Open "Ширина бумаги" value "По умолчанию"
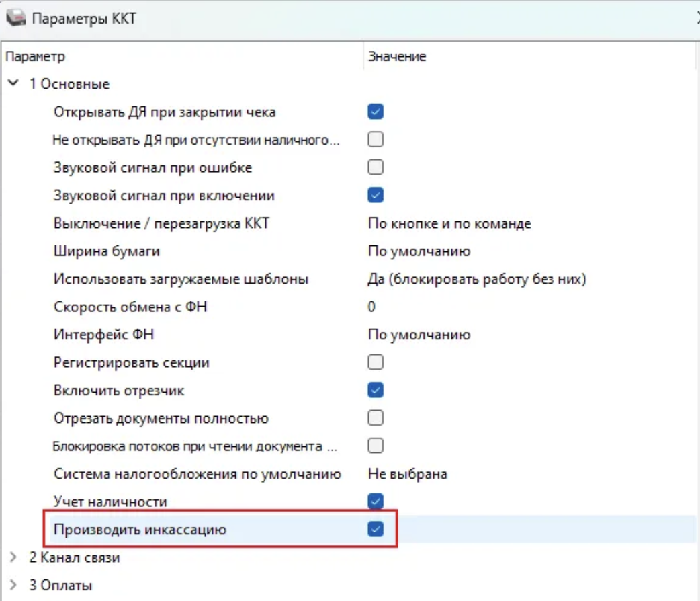The width and height of the screenshot is (700, 601). (x=419, y=251)
